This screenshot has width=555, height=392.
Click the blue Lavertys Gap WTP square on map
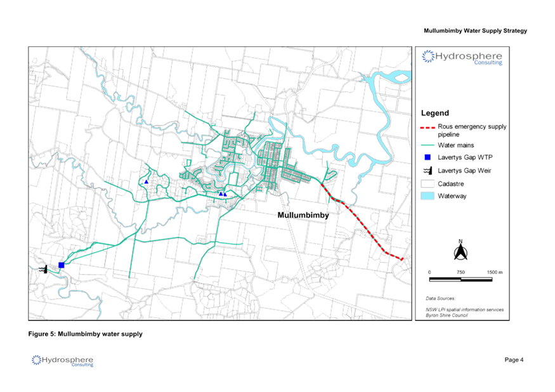coord(62,265)
